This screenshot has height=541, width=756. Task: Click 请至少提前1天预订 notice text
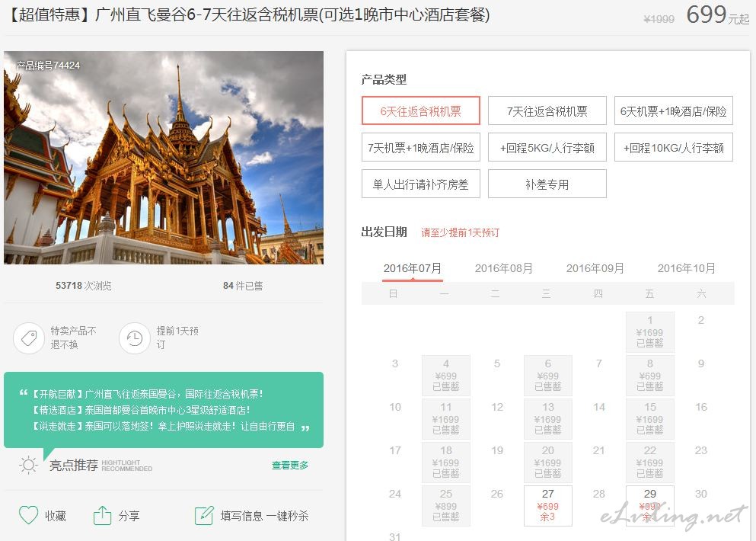click(x=460, y=232)
